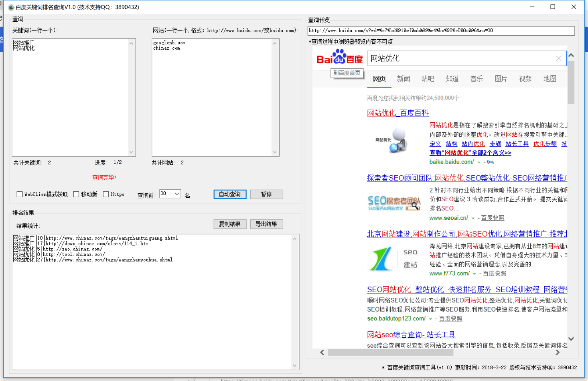
Task: Click the SEO探索者团队 logo thumbnail
Action: [x=394, y=203]
